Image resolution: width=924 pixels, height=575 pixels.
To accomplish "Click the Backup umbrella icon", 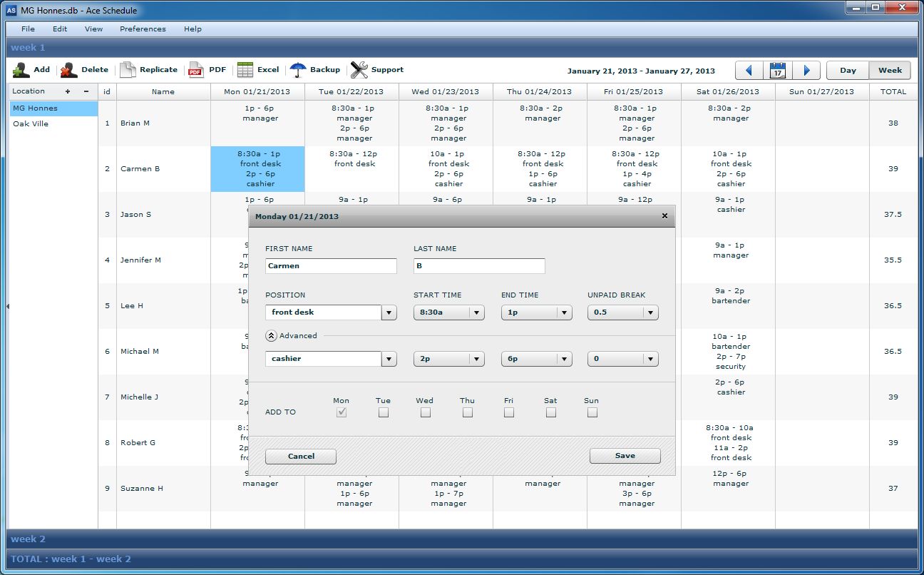I will [x=298, y=70].
